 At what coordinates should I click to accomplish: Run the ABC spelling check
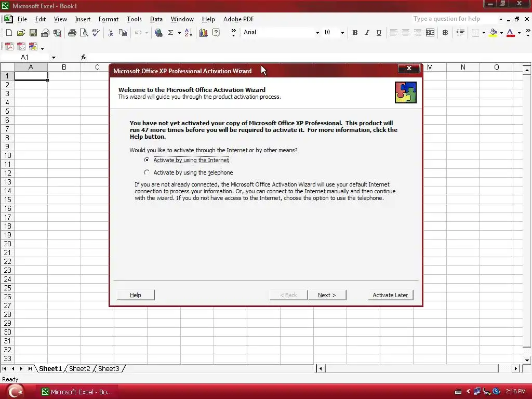click(x=96, y=33)
